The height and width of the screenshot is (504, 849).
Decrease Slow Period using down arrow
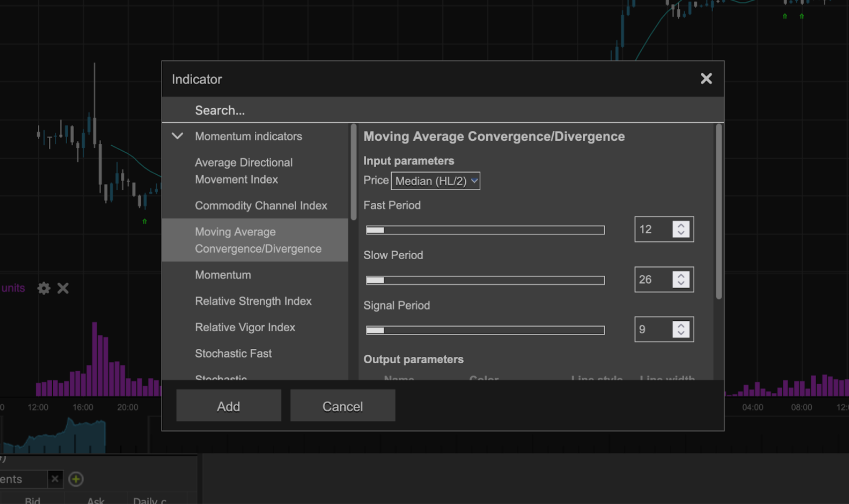point(681,284)
